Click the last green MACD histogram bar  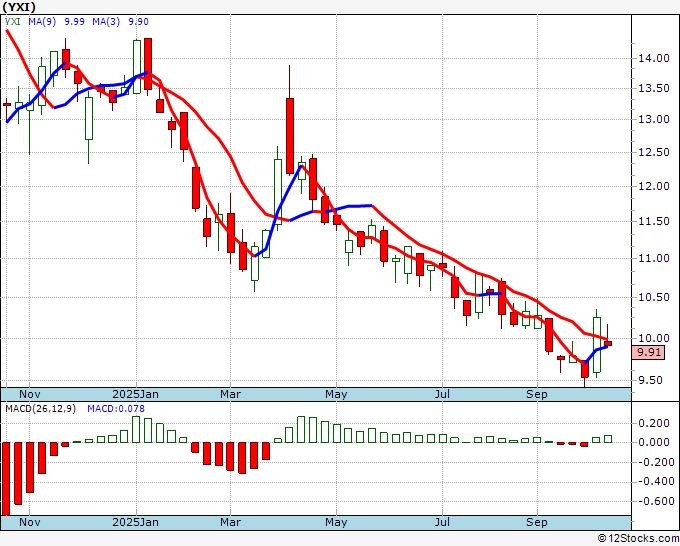608,439
